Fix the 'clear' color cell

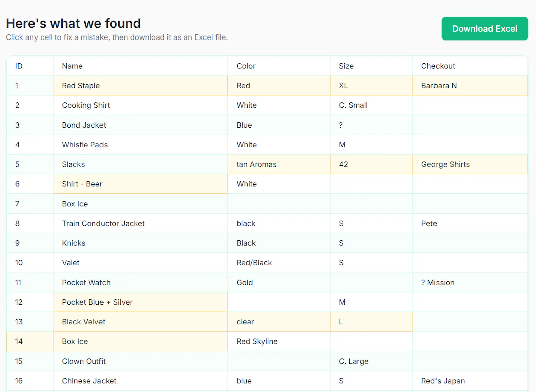pyautogui.click(x=279, y=322)
